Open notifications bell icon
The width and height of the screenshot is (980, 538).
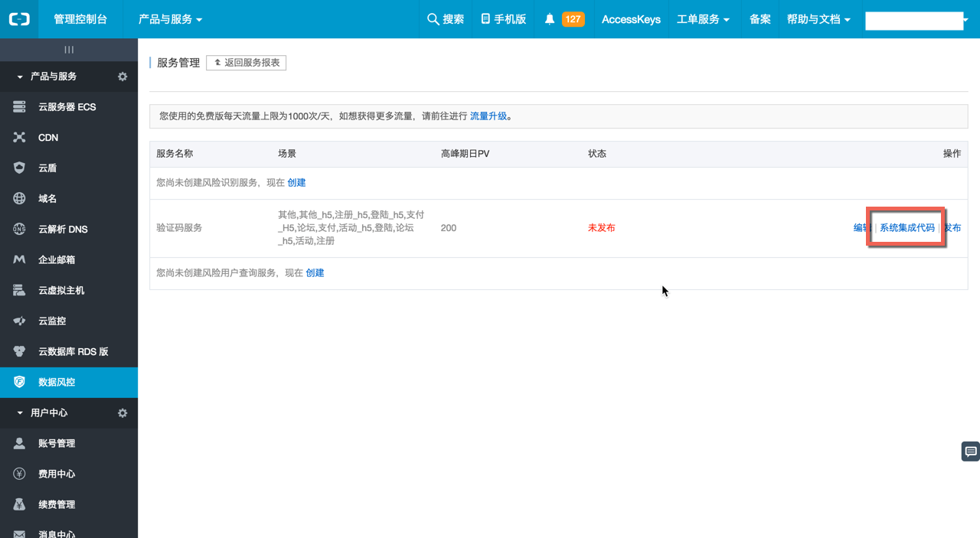[x=550, y=19]
